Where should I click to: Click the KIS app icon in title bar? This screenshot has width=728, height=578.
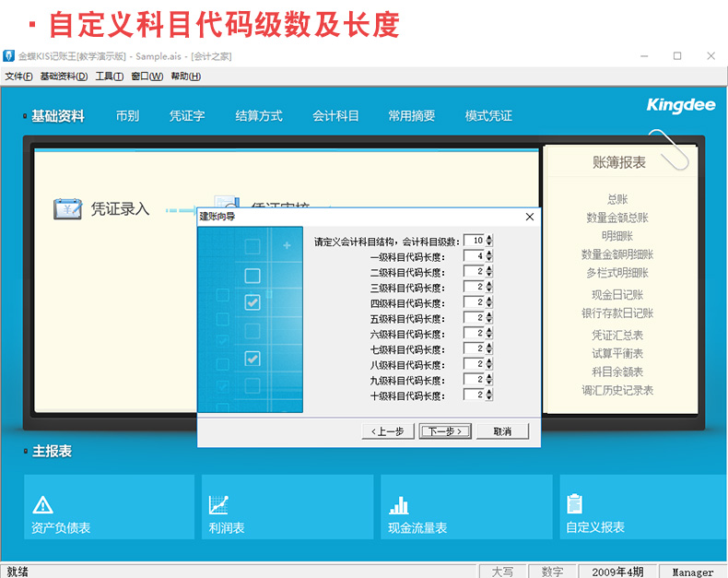coord(8,56)
